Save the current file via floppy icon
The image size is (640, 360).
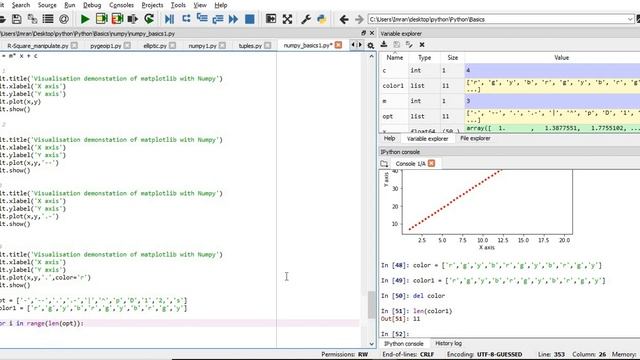pos(17,19)
